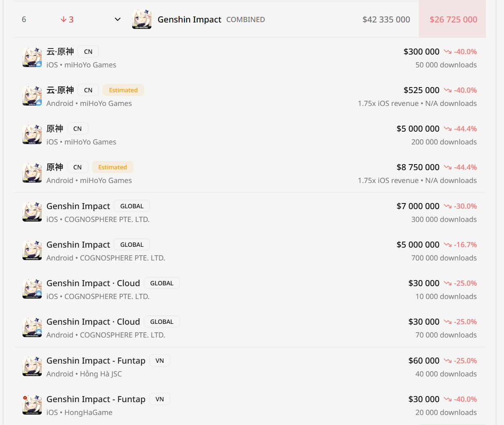This screenshot has height=425, width=504.
Task: Click trend-down icon beside $7 000 000
Action: [x=448, y=206]
